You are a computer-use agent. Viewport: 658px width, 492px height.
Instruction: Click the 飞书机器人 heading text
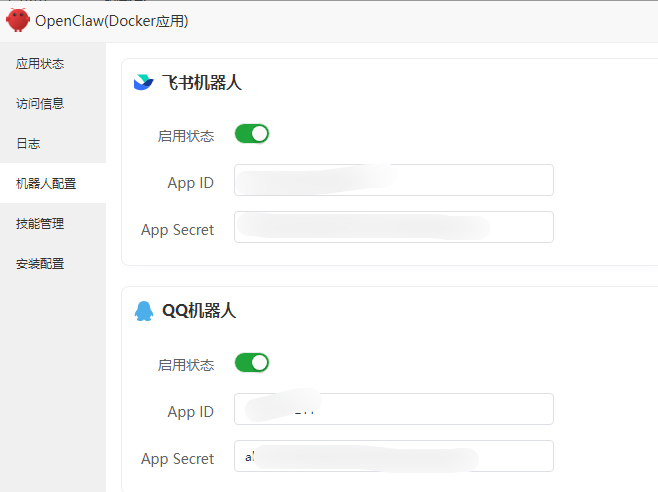pyautogui.click(x=202, y=82)
